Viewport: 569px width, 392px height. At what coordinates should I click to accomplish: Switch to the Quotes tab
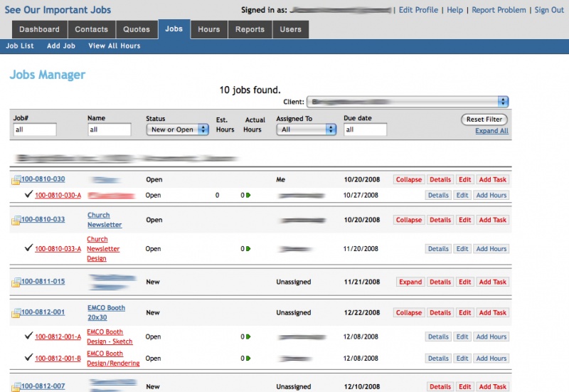(x=137, y=29)
